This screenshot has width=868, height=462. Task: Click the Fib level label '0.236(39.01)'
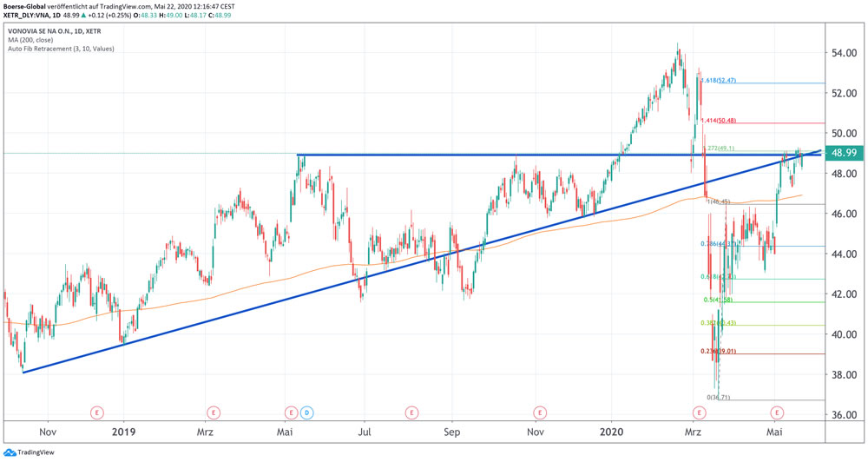(x=719, y=351)
